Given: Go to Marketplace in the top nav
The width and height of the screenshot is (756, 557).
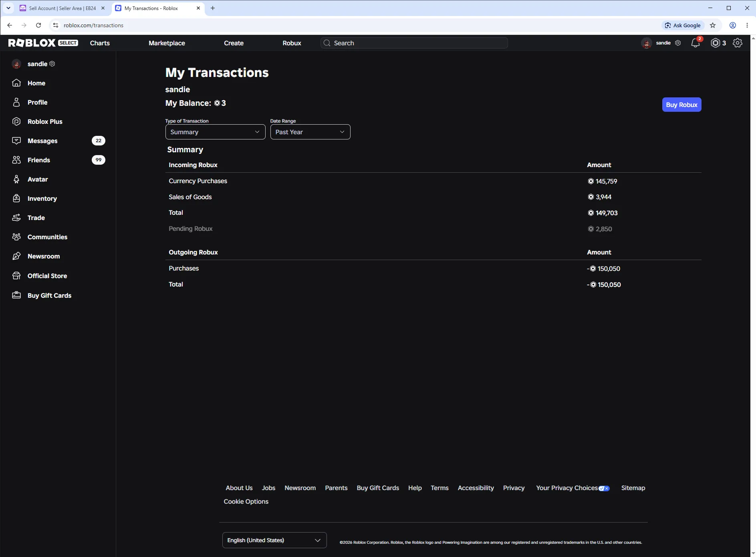Looking at the screenshot, I should click(167, 43).
